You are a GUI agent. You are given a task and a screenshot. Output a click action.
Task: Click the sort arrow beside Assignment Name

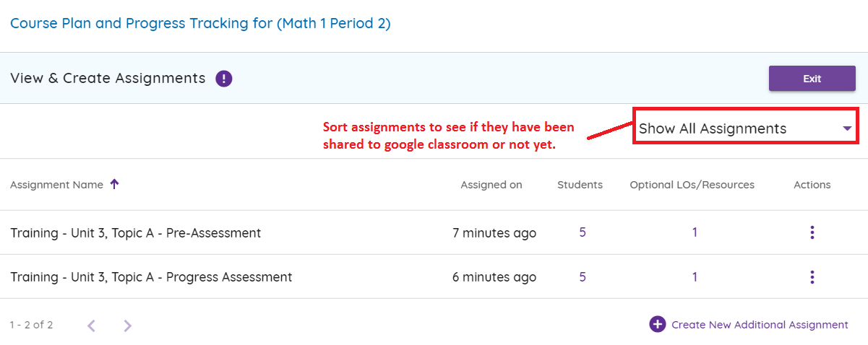pyautogui.click(x=114, y=184)
